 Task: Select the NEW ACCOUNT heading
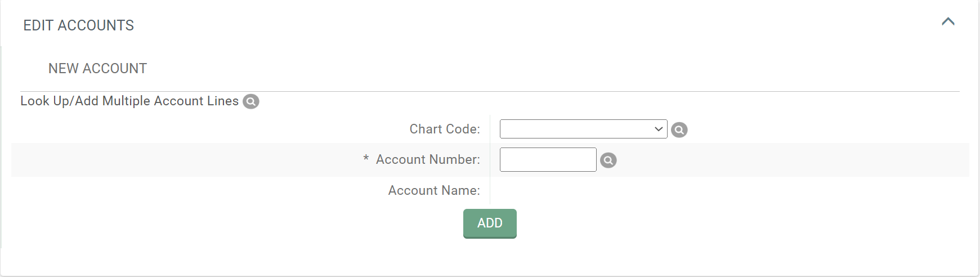97,68
